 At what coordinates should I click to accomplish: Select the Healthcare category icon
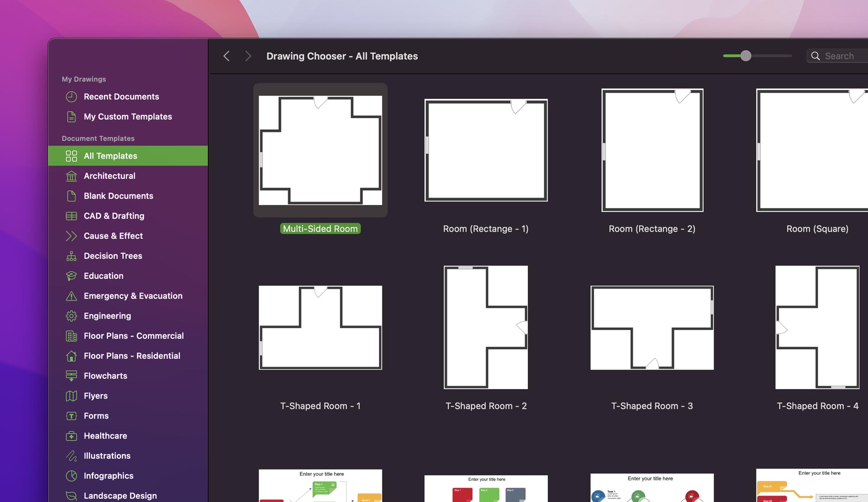click(71, 436)
